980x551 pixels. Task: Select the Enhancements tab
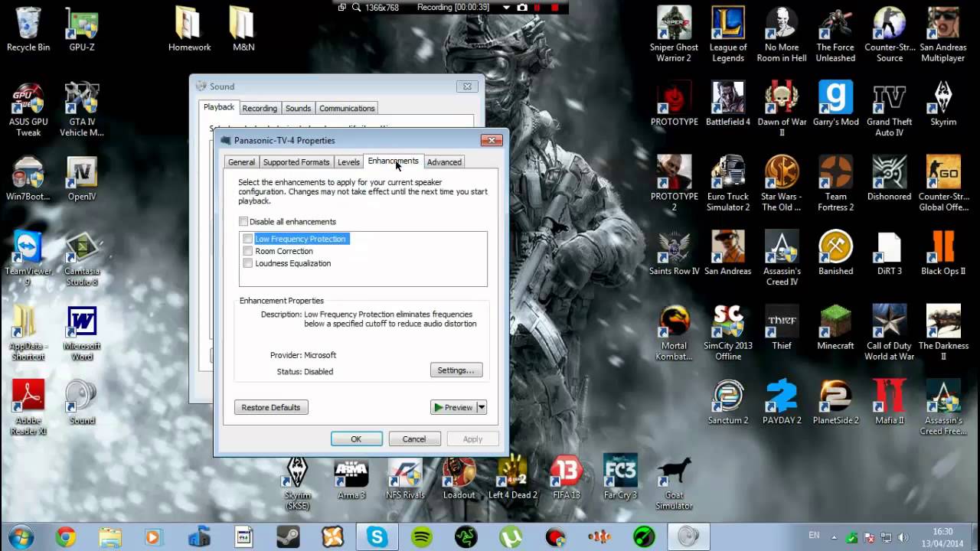tap(393, 161)
